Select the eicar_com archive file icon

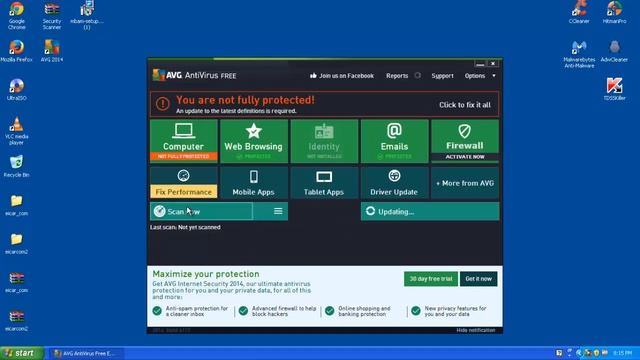16,282
